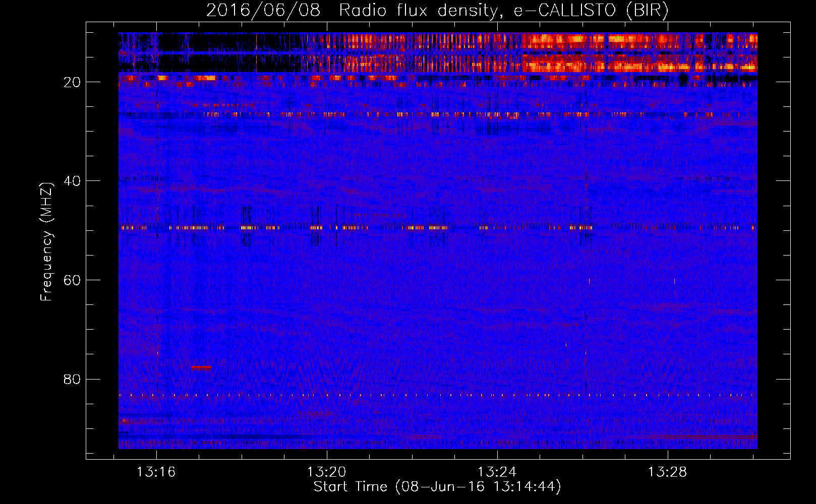
Task: Click the 'Start Time (08-Jun-16 13:14:44)' label
Action: click(437, 487)
